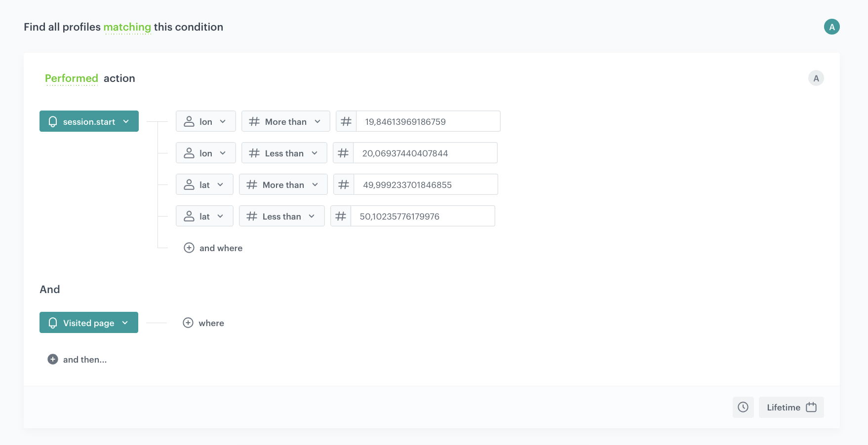The height and width of the screenshot is (445, 868).
Task: Click the value field containing 49,999233701846855
Action: click(426, 185)
